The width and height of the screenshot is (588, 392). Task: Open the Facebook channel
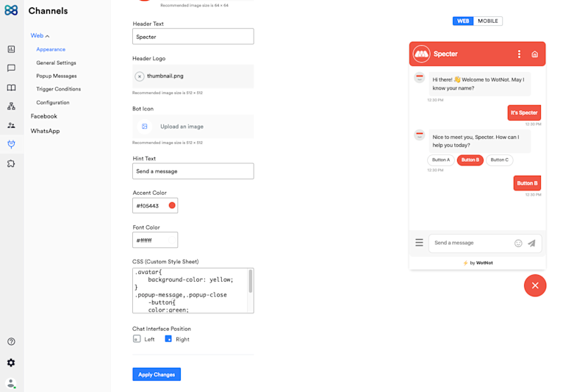[44, 116]
